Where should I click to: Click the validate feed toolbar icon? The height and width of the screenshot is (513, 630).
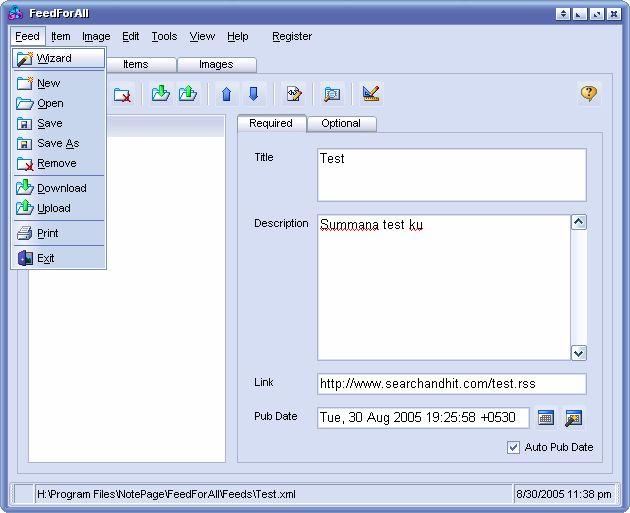coord(371,94)
